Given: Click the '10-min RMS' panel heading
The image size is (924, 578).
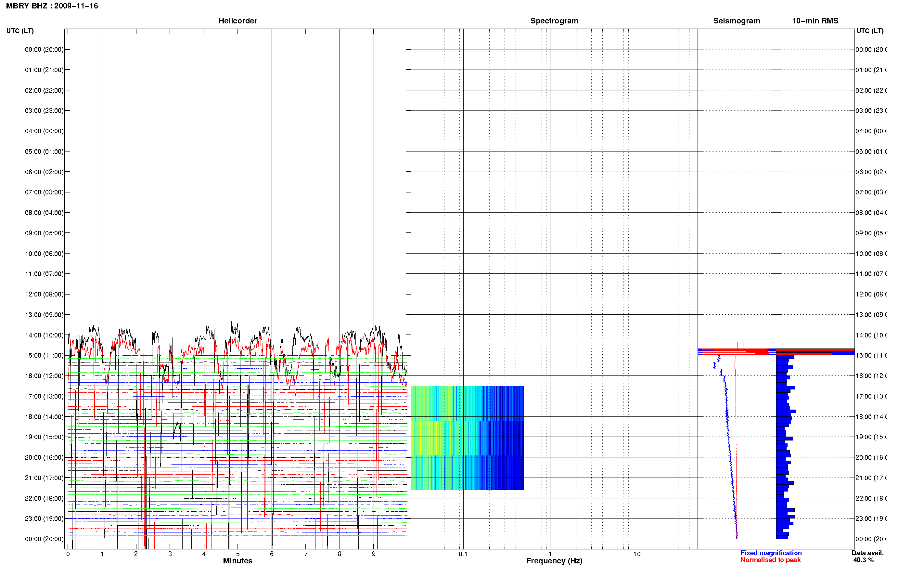Looking at the screenshot, I should pos(815,21).
